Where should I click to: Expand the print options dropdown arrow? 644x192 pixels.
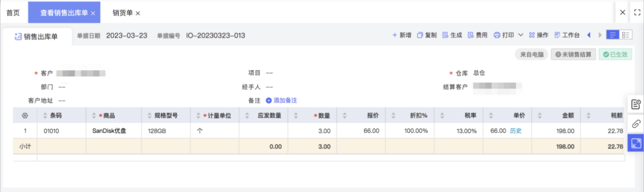click(520, 35)
